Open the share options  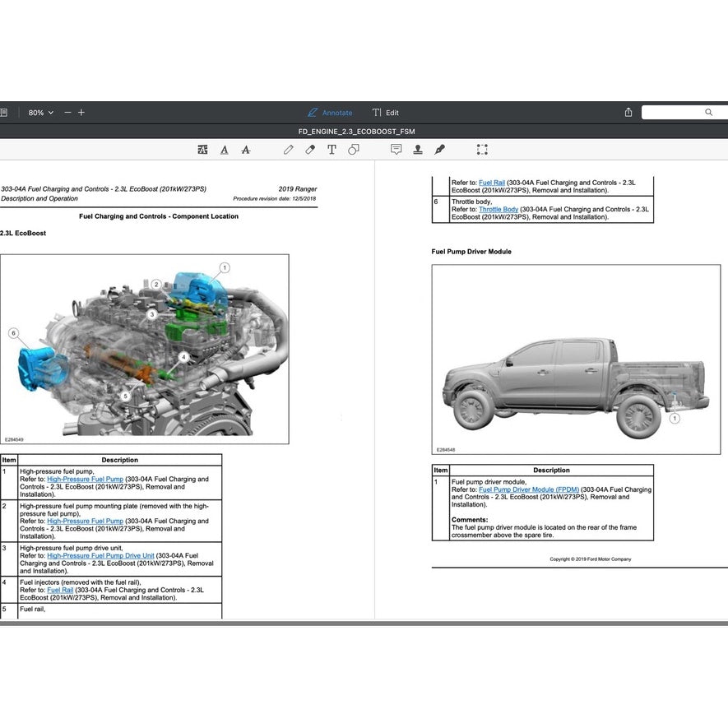pos(628,112)
